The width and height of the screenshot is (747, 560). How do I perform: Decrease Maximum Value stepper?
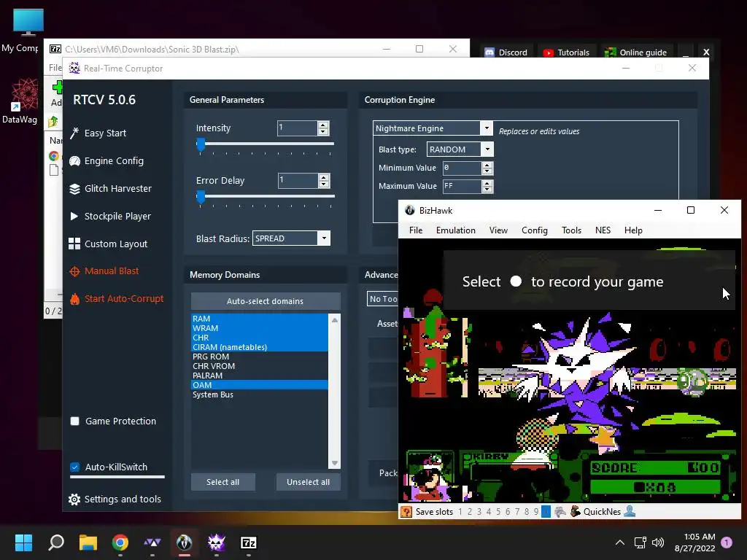(x=487, y=189)
